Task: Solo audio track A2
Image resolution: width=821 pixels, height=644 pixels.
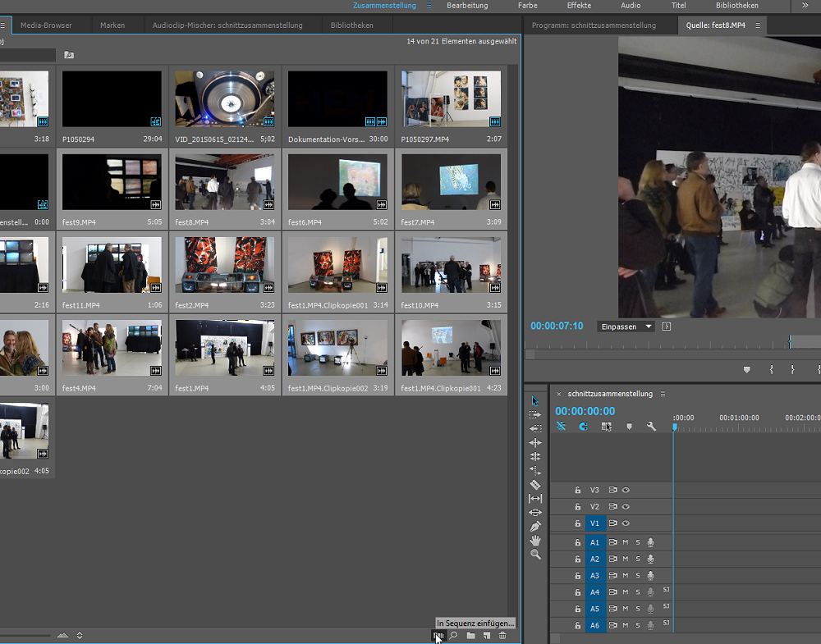Action: (638, 560)
